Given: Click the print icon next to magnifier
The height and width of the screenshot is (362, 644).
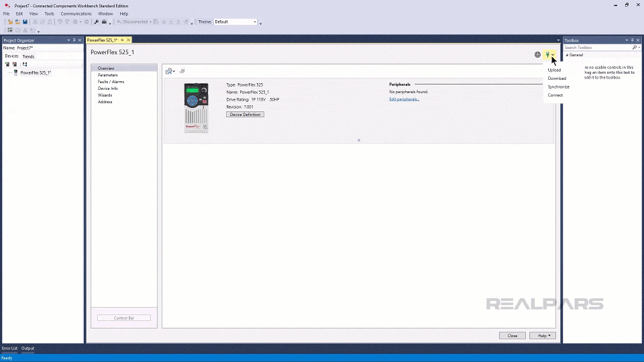Looking at the screenshot, I should [x=182, y=71].
